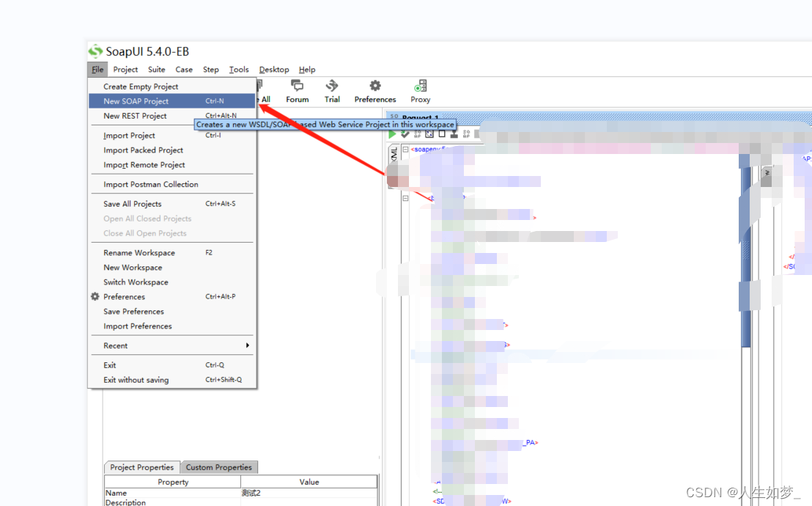Image resolution: width=812 pixels, height=506 pixels.
Task: Select Import Postman Collection
Action: pos(172,184)
